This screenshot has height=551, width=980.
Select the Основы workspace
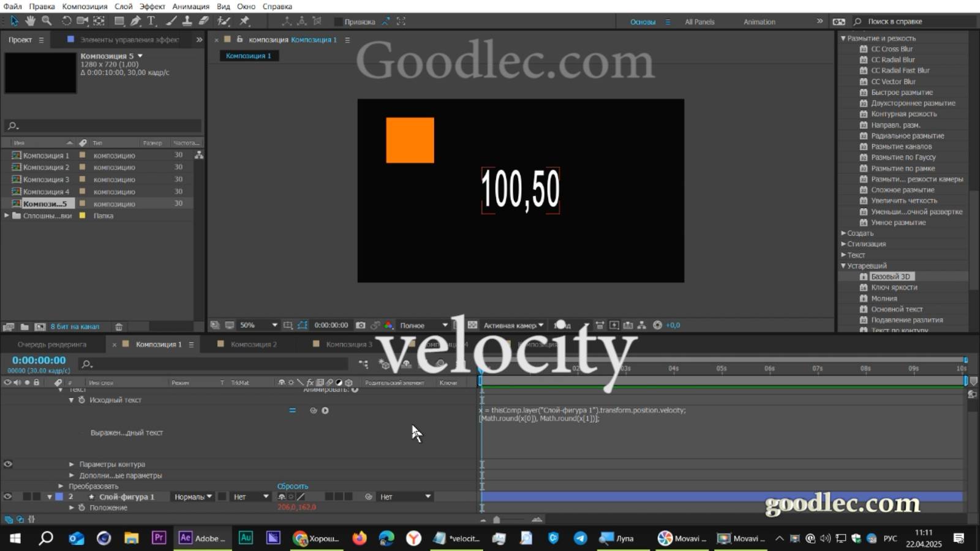click(x=644, y=21)
